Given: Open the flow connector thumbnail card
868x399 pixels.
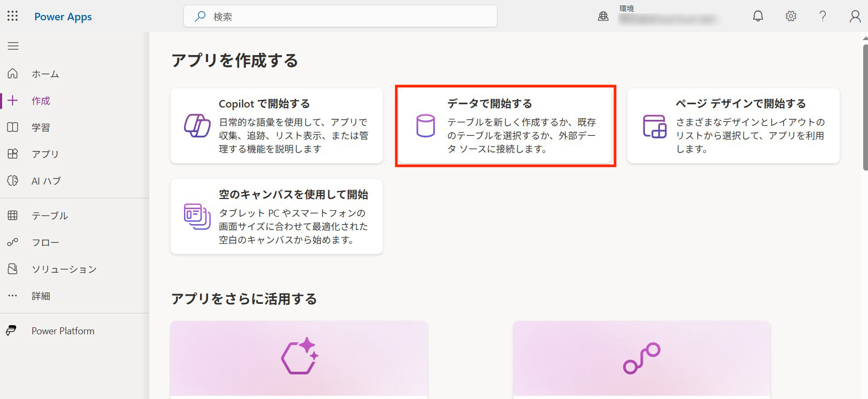Looking at the screenshot, I should (642, 359).
